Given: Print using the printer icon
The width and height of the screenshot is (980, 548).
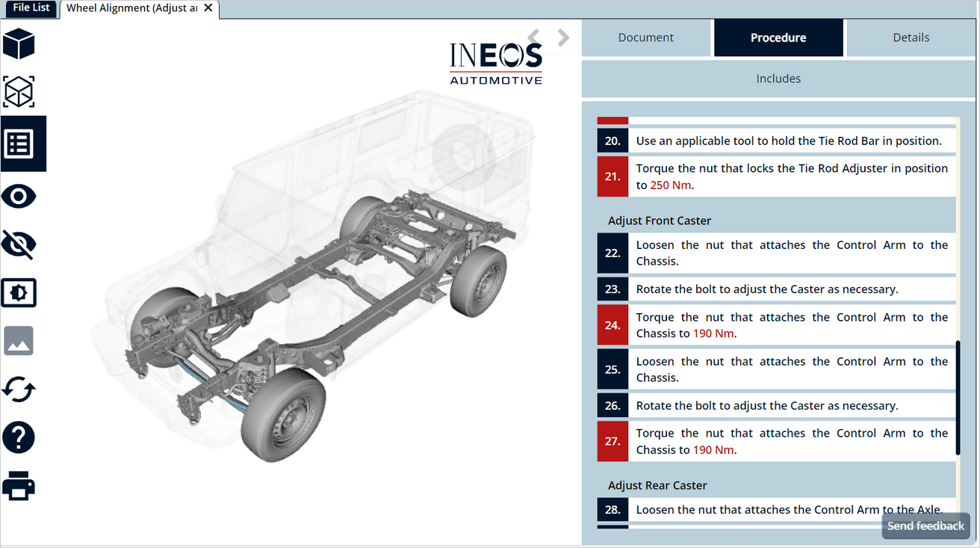Looking at the screenshot, I should pos(19,485).
